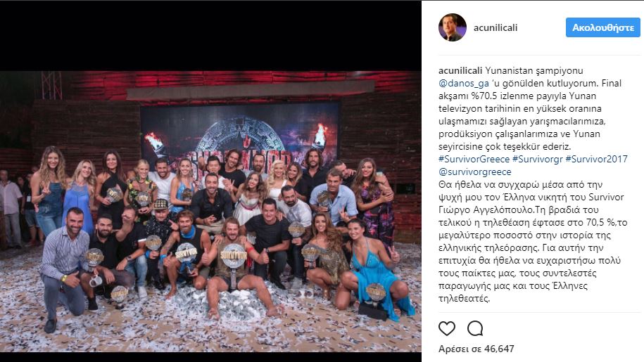
Task: Open the #SurvivorGreece hashtag
Action: tap(474, 159)
